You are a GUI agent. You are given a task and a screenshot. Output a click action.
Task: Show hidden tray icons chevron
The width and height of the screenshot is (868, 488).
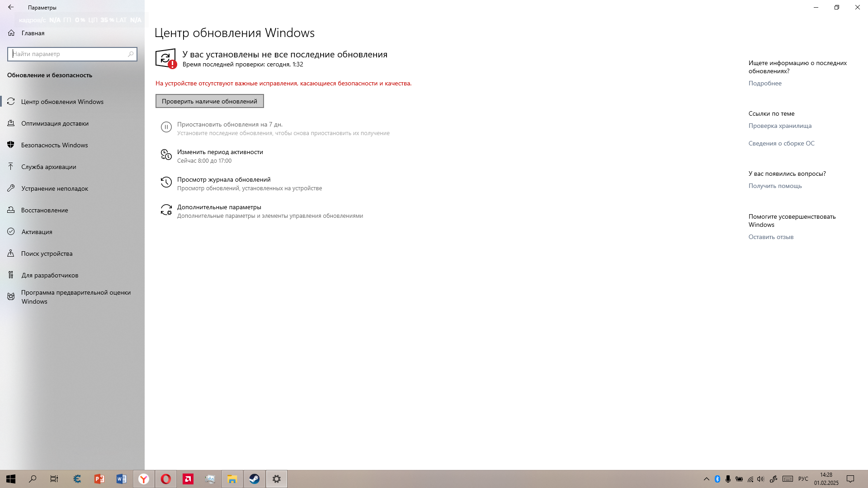(x=707, y=479)
